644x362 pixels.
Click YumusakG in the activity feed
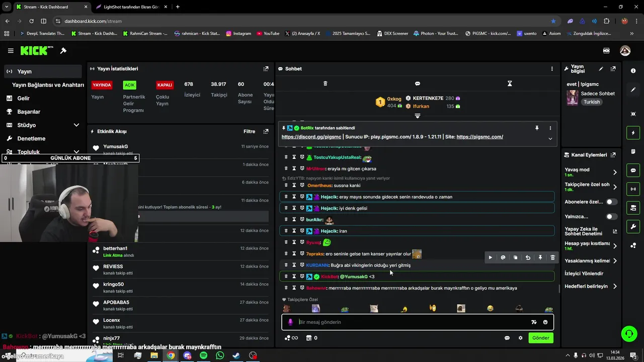[x=116, y=146]
